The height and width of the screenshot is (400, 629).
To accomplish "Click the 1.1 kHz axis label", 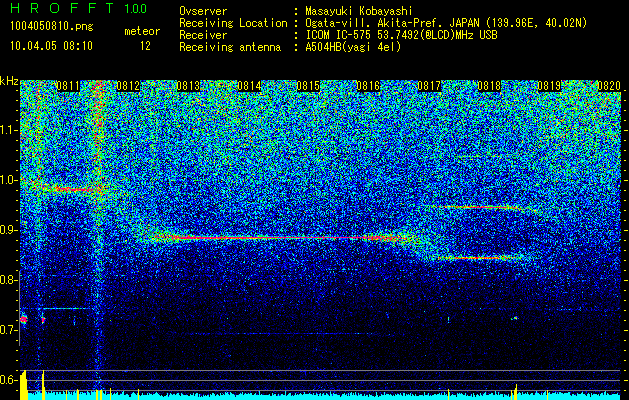I will point(9,130).
